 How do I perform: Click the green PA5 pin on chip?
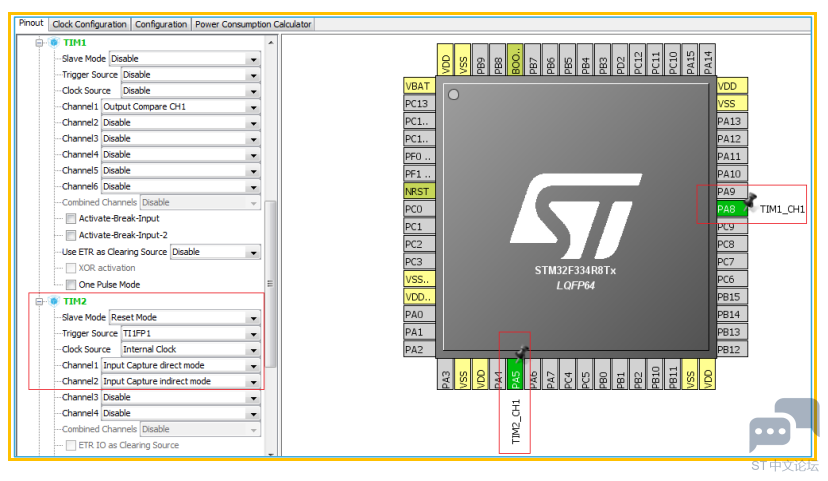(515, 374)
